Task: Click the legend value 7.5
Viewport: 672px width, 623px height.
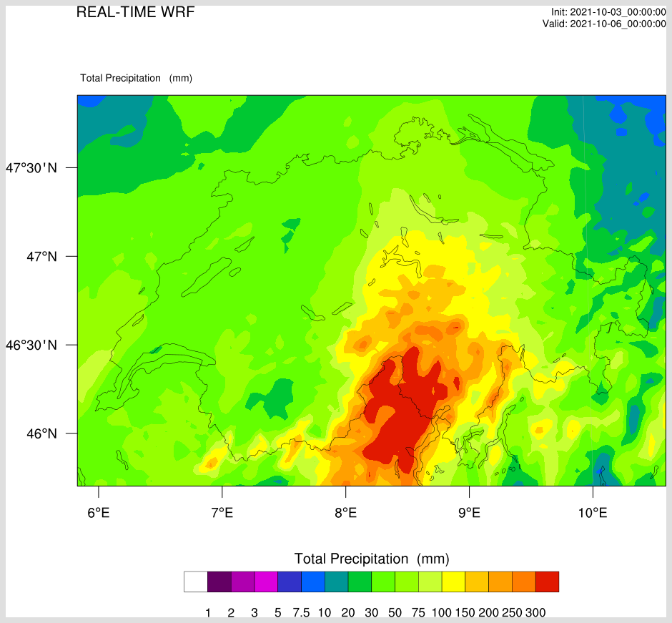Action: coord(301,613)
